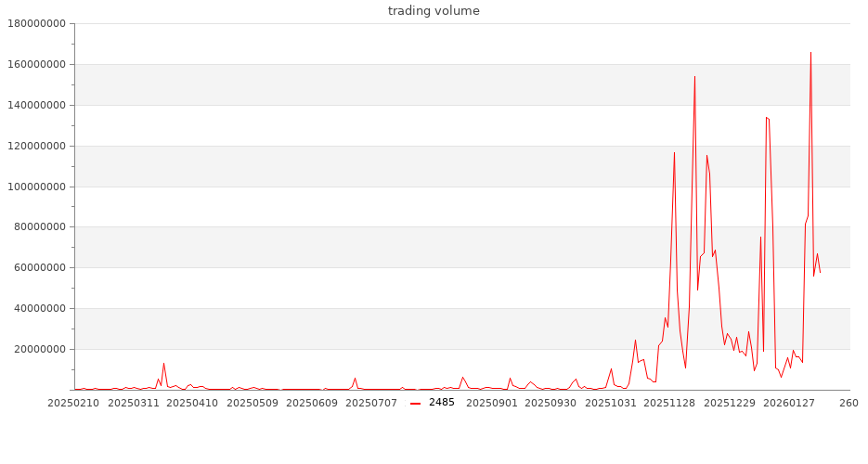Click the 20251031 date label
This screenshot has height=464, width=868.
611,404
